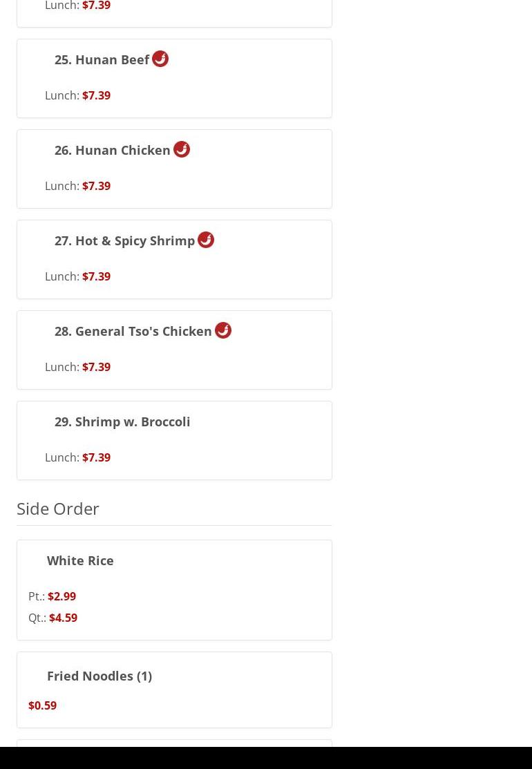Click spicy pepper icon next to Hunan Beef
Screen dimensions: 532x769
160,59
